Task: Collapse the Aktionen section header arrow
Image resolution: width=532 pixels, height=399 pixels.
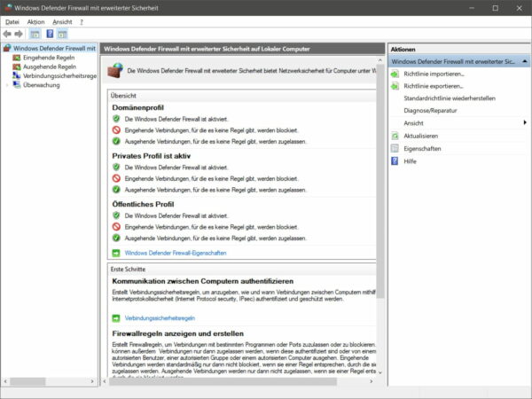Action: tap(525, 62)
